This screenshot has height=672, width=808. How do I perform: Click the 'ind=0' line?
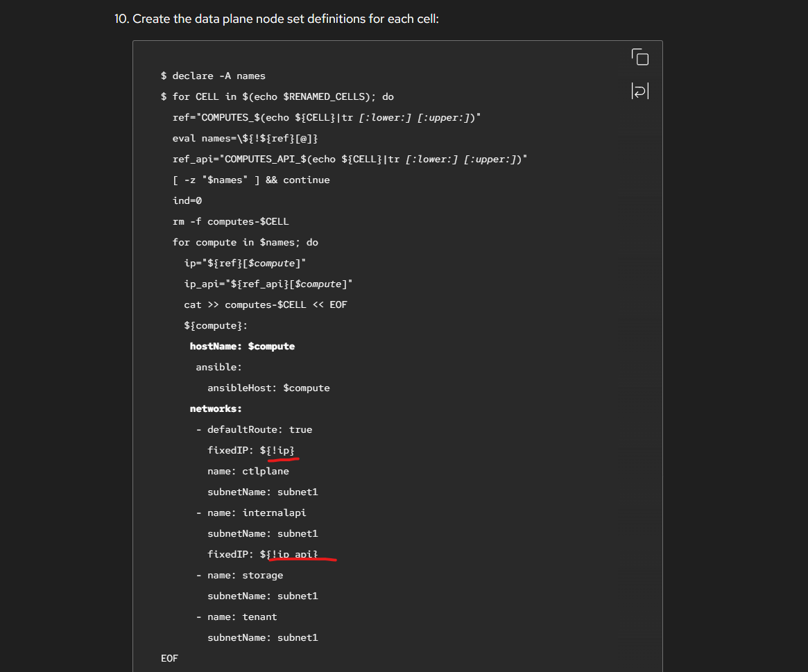[187, 200]
